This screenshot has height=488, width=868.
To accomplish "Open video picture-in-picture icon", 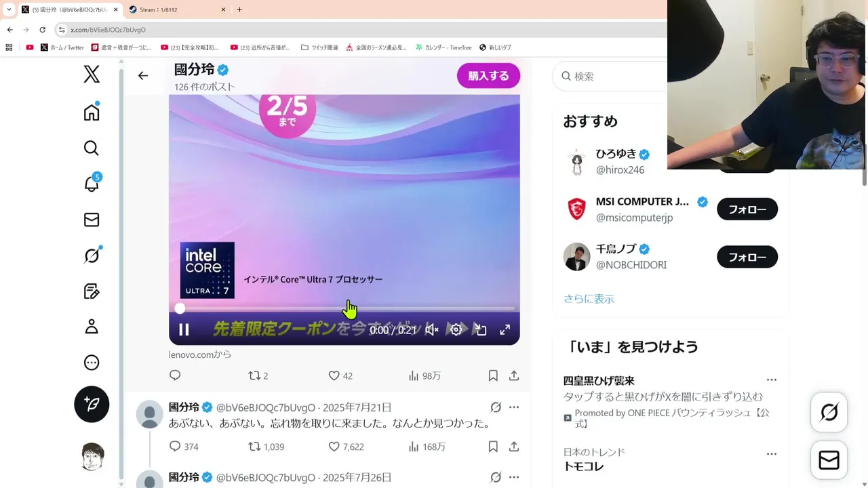I will click(x=481, y=330).
